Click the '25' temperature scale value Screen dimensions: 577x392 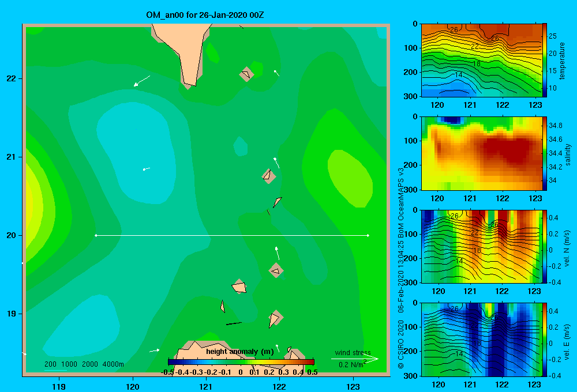[553, 36]
